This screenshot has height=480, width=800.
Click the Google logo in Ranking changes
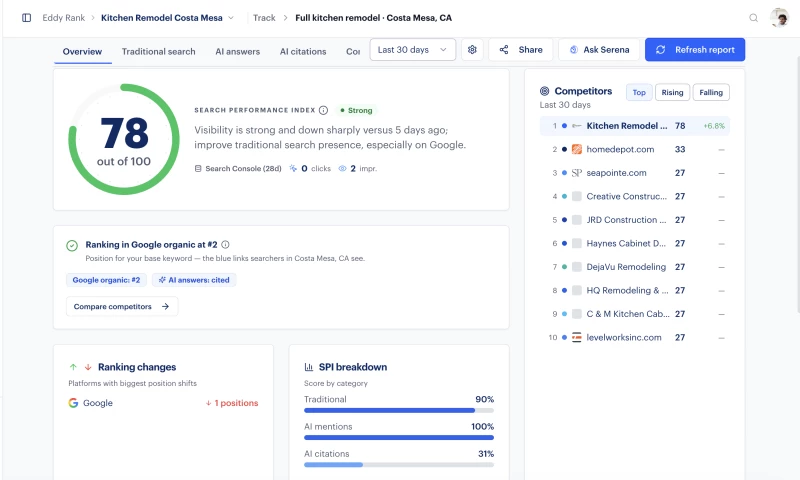[x=73, y=403]
